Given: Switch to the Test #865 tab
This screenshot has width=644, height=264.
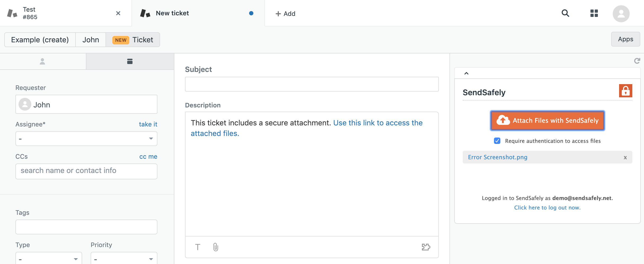Looking at the screenshot, I should coord(29,13).
